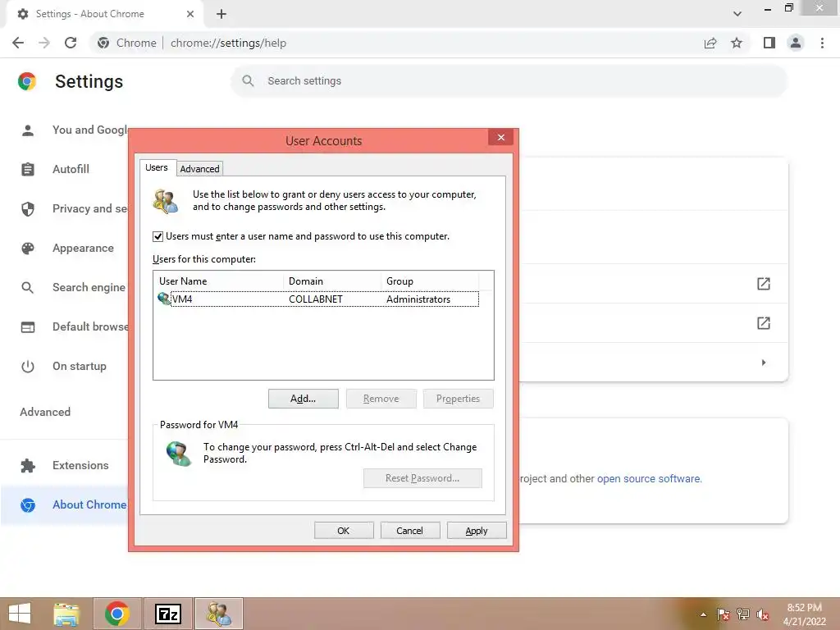Click network status tray icon
Screen dimensions: 840x630
coord(743,614)
